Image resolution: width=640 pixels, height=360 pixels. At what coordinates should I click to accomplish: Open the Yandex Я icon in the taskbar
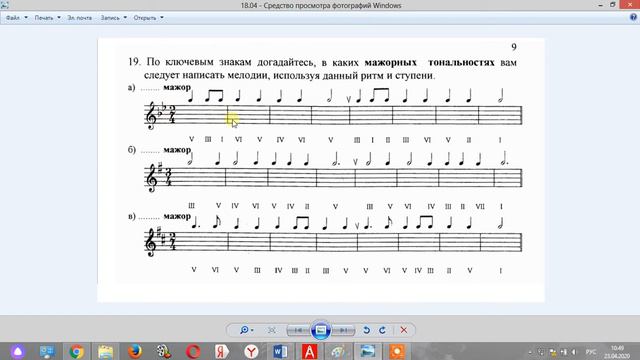tap(222, 351)
